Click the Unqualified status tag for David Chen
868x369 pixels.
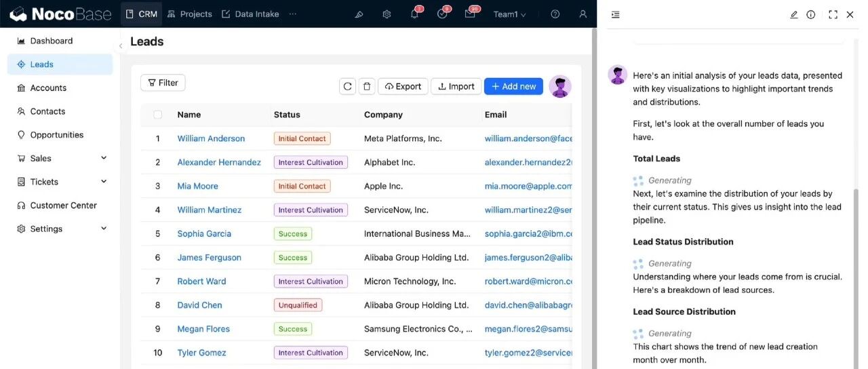(x=298, y=305)
